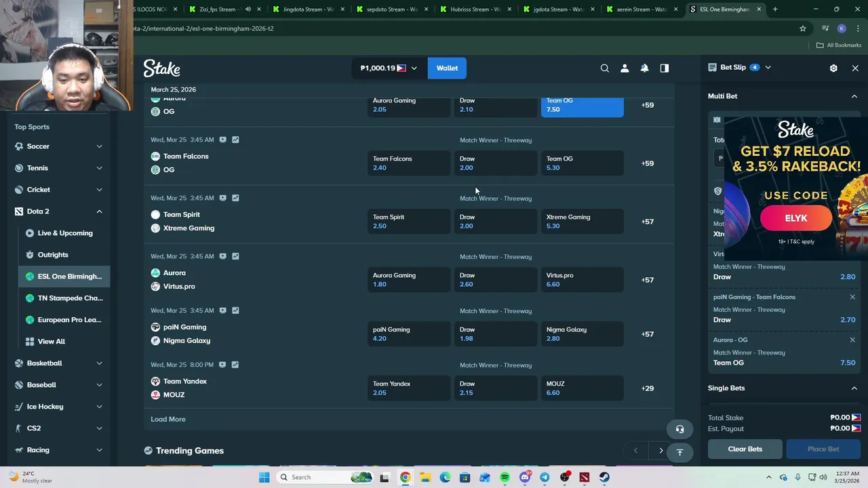Open stats icon for paiN Gaming match

[x=235, y=310]
